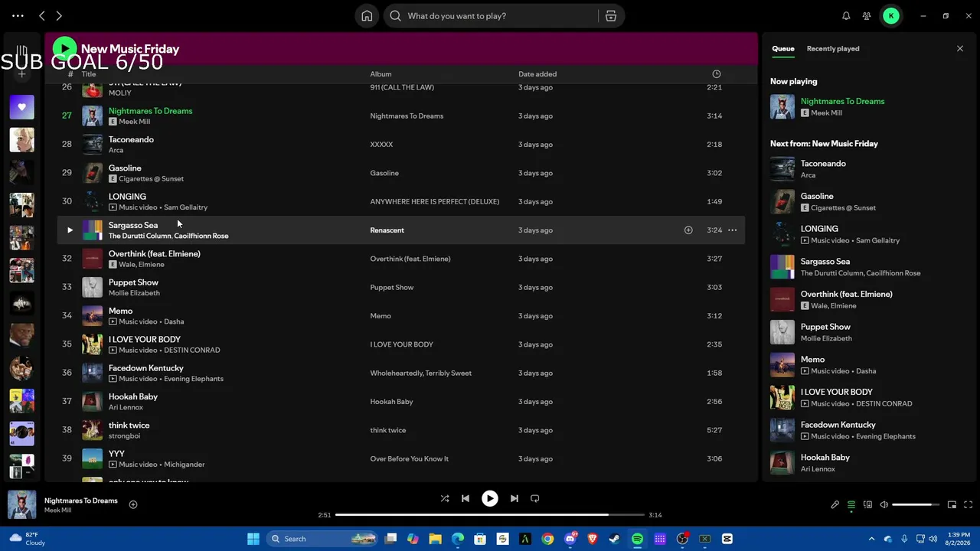Screen dimensions: 980x551
Task: Open the now playing cover art in the player bar
Action: pyautogui.click(x=21, y=505)
